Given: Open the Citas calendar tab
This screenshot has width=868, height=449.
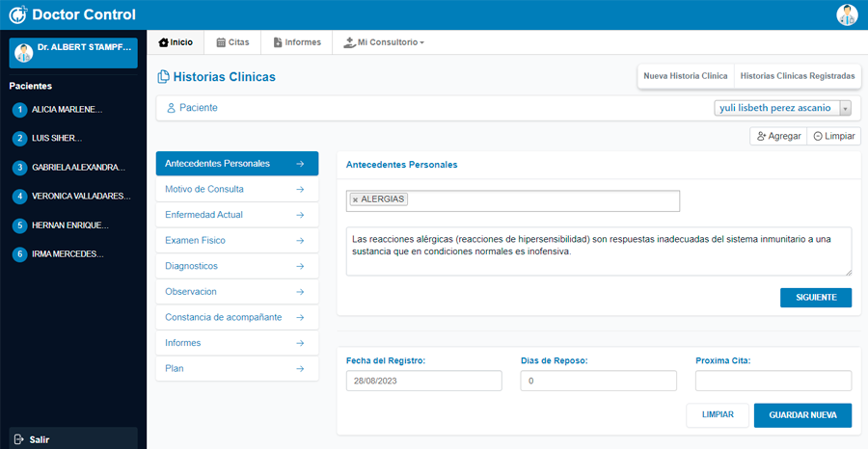Looking at the screenshot, I should [x=232, y=42].
